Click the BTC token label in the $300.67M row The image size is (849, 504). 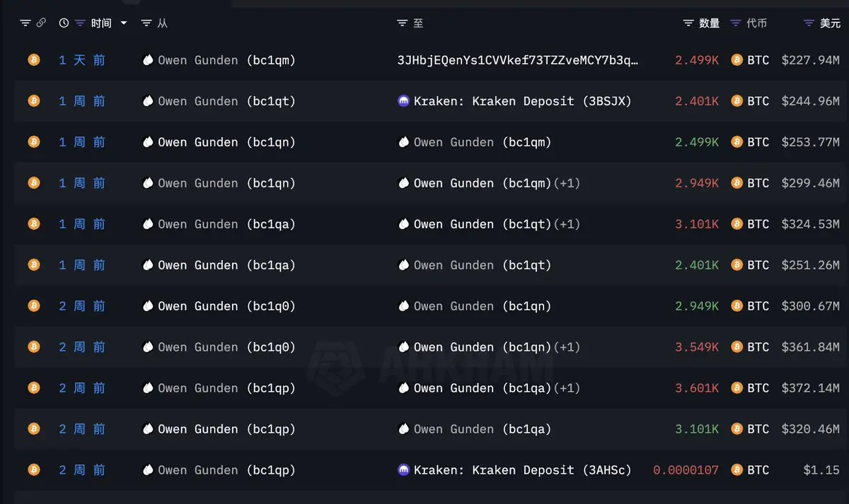point(758,306)
